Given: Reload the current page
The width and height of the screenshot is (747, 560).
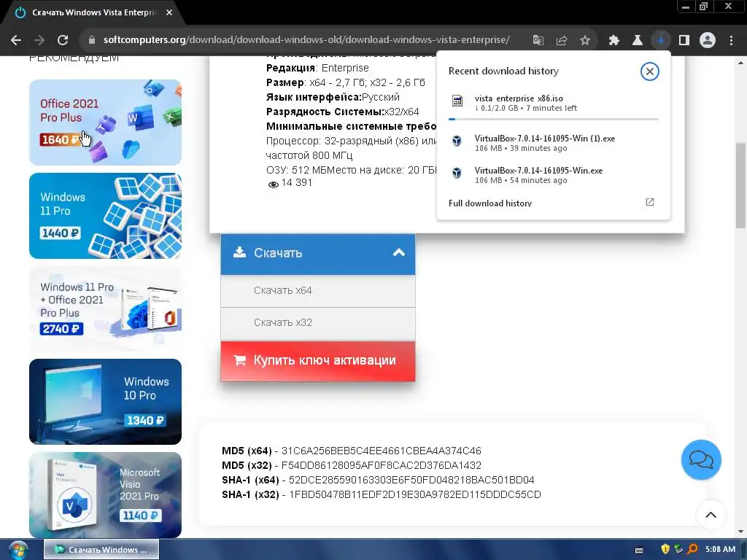Looking at the screenshot, I should (63, 40).
